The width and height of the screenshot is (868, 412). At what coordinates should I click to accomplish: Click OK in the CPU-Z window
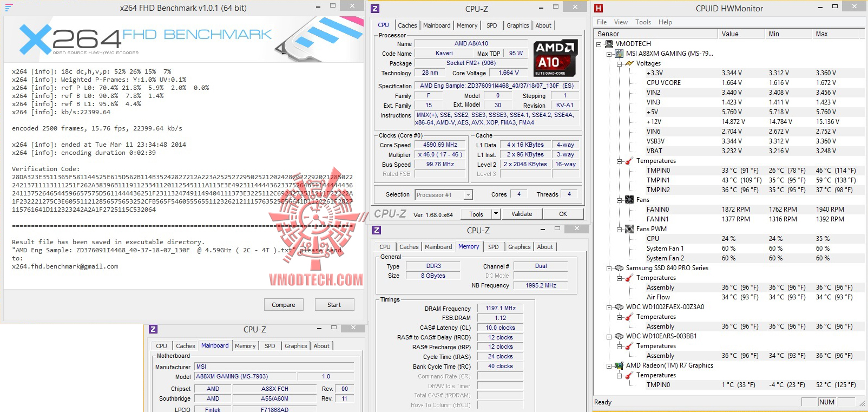pos(563,214)
